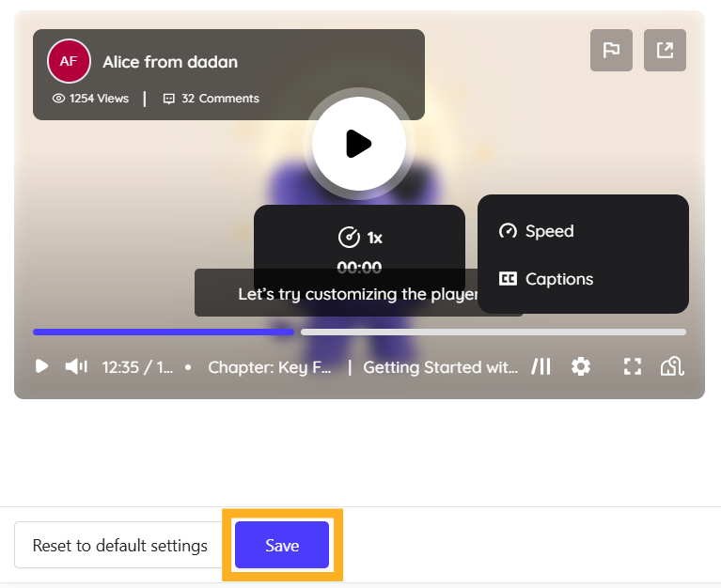
Task: Click the AF avatar circle
Action: 69,61
